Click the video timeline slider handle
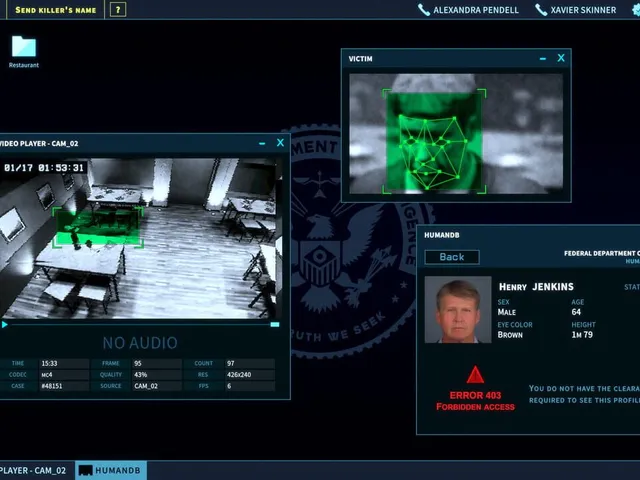The height and width of the screenshot is (480, 640). (x=275, y=324)
